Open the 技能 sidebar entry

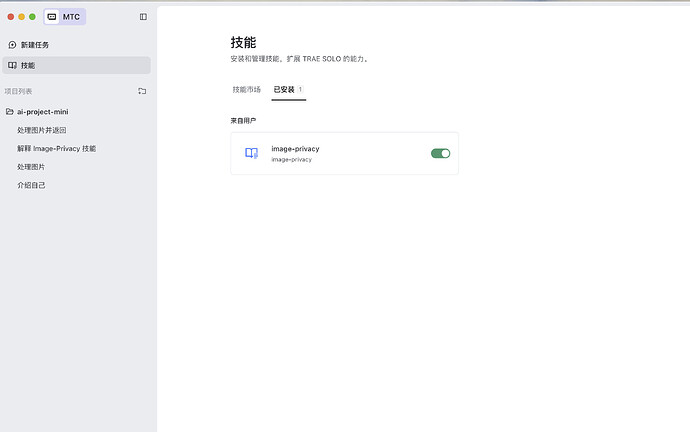point(76,65)
